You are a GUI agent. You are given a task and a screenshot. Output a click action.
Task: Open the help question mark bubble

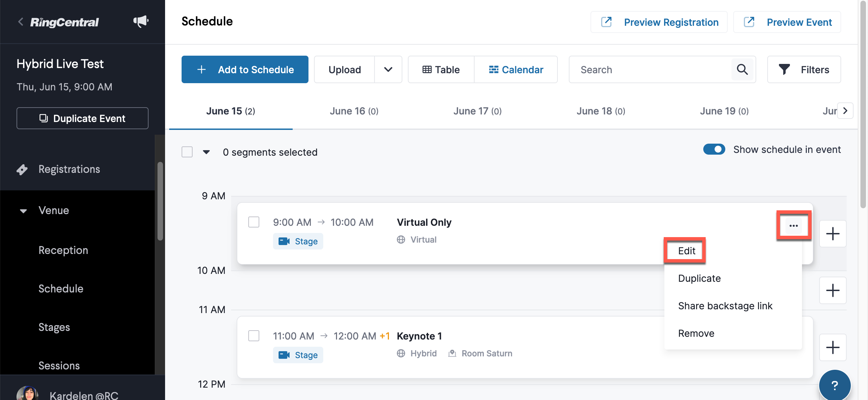pyautogui.click(x=835, y=385)
